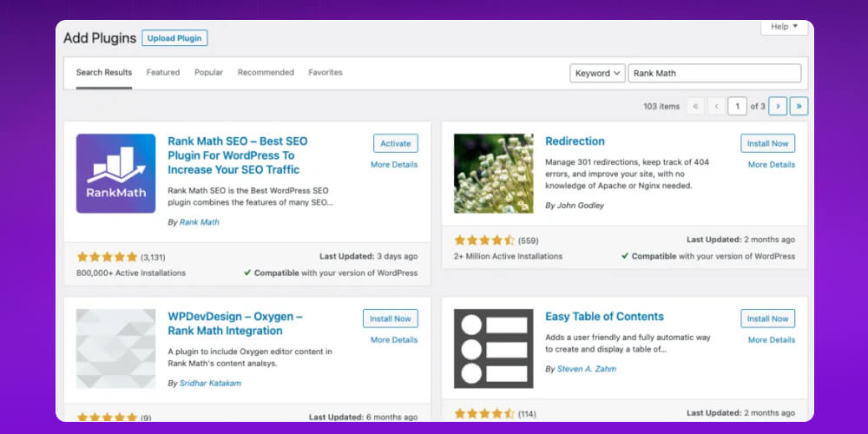
Task: Click the disabled previous page arrow
Action: (716, 106)
